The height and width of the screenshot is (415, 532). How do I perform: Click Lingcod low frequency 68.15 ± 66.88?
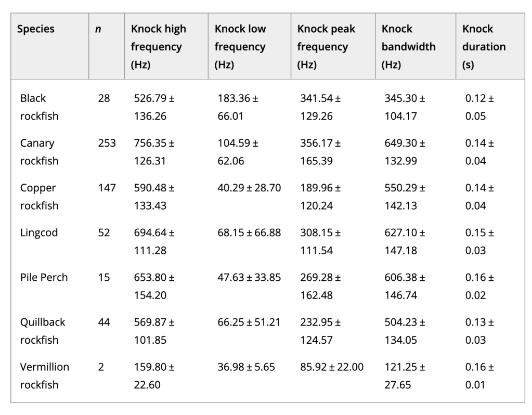click(x=248, y=232)
